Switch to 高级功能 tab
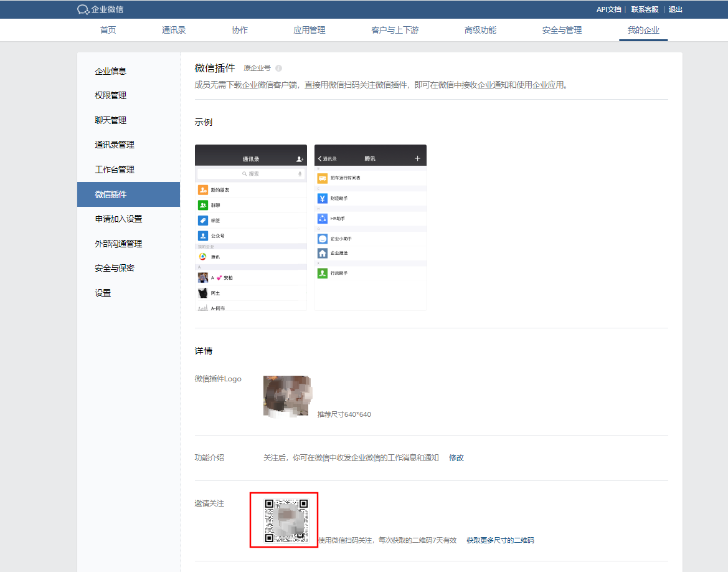 (480, 30)
